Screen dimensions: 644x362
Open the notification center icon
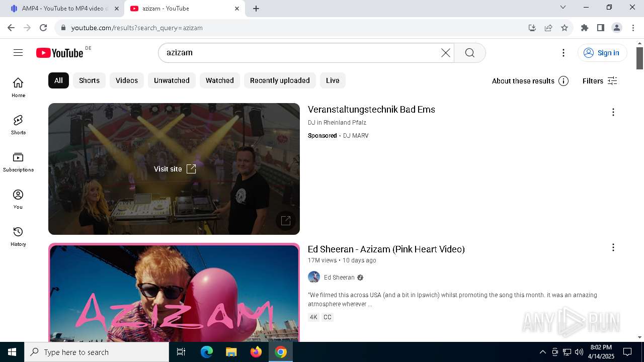(x=627, y=352)
